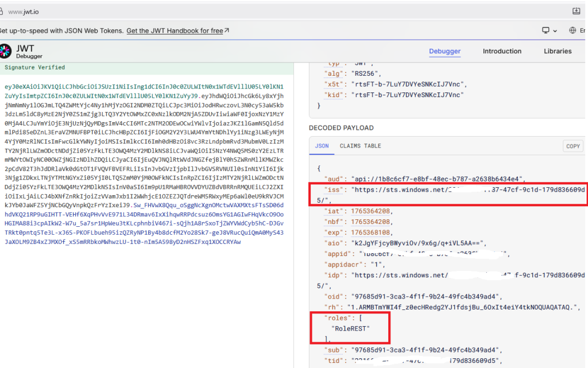Switch to the CLAIMS TABLE tab
The image size is (588, 368).
click(360, 146)
